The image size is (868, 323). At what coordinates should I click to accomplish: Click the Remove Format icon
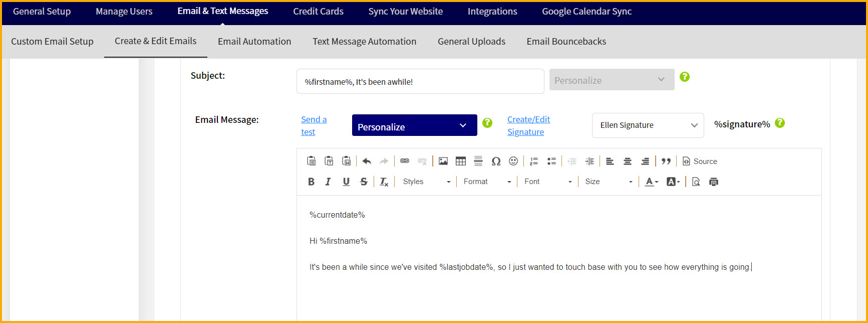[384, 182]
